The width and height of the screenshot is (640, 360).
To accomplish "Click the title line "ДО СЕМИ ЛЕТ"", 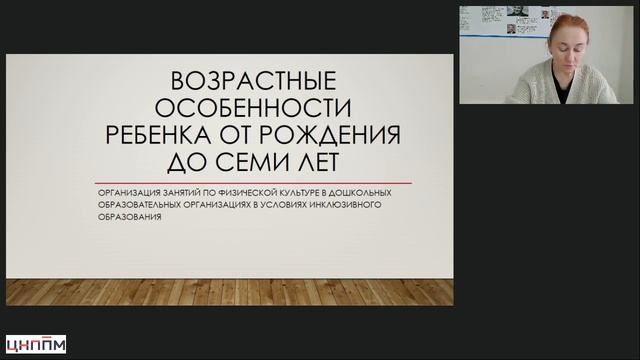I will coord(253,162).
